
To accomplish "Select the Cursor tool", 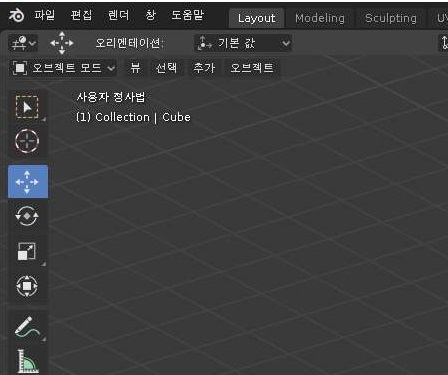I will pos(27,141).
